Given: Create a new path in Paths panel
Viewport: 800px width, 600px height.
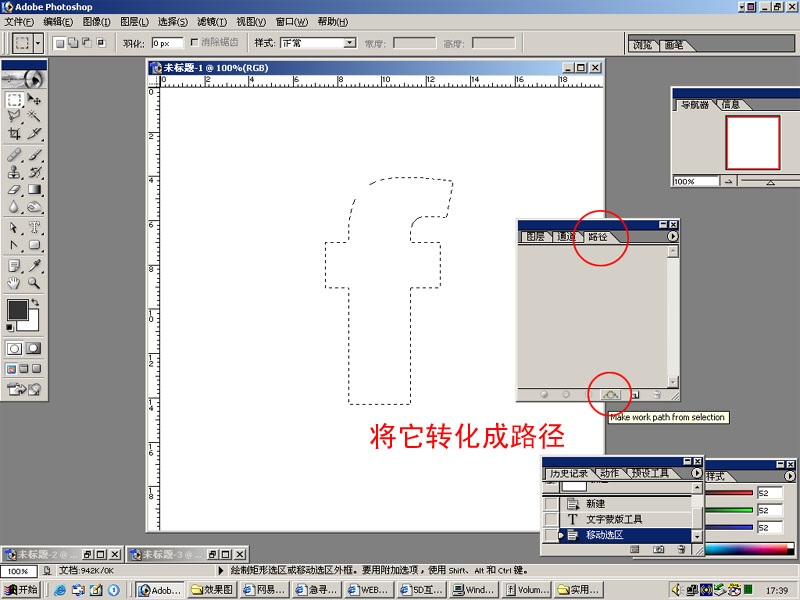Looking at the screenshot, I should [635, 394].
